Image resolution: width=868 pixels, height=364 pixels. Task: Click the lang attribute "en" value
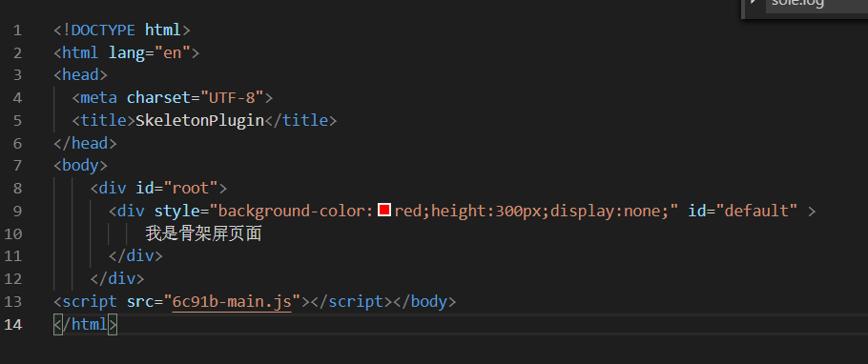[x=172, y=52]
